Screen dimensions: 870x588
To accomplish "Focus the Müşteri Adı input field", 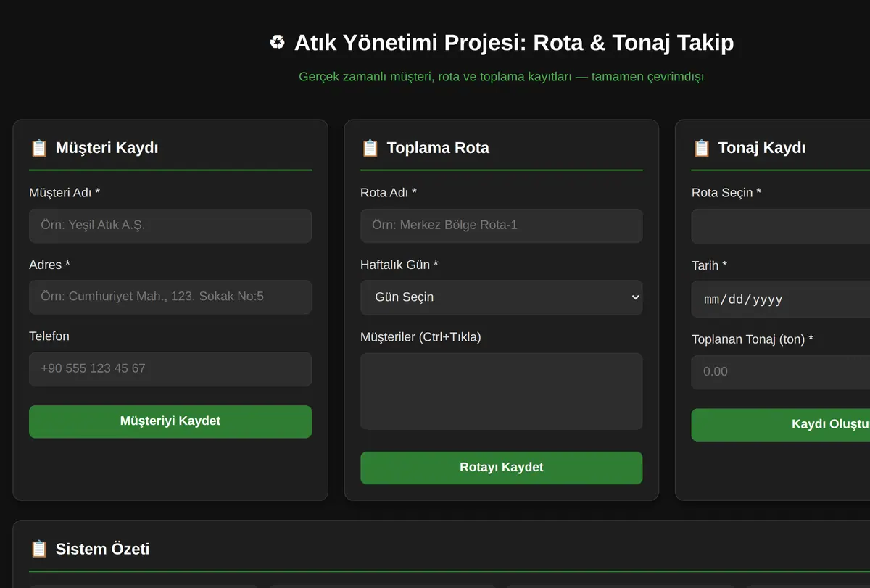I will click(170, 225).
